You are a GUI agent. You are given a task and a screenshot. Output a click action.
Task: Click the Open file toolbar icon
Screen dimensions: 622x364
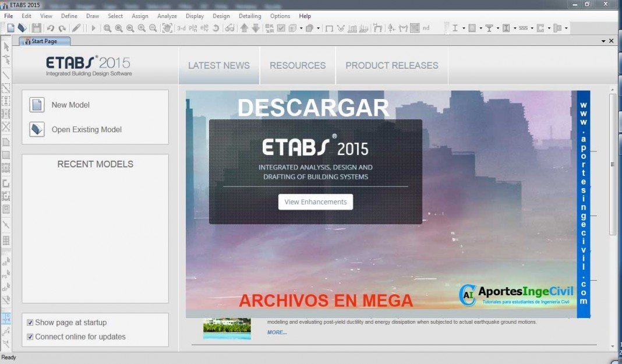coord(22,28)
